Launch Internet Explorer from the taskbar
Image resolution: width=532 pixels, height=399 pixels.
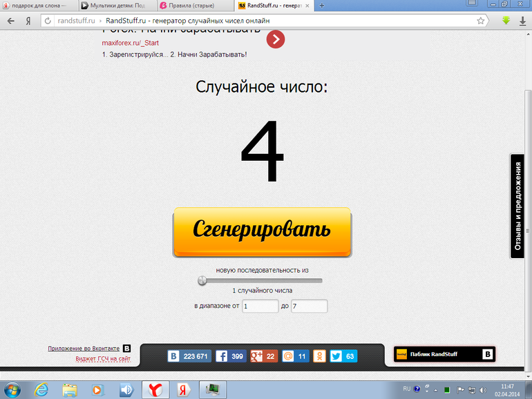(x=41, y=390)
